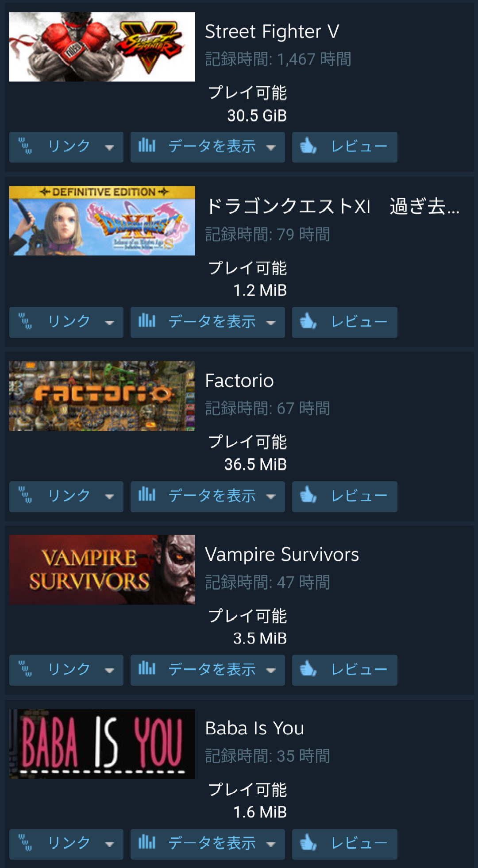Click the レビュー button for Factorio
The width and height of the screenshot is (478, 868).
click(345, 497)
